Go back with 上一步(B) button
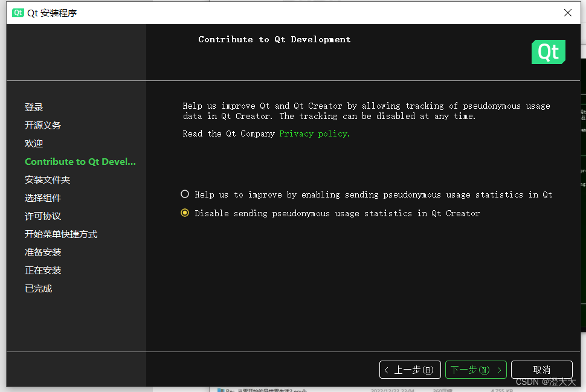This screenshot has height=392, width=586. tap(410, 370)
